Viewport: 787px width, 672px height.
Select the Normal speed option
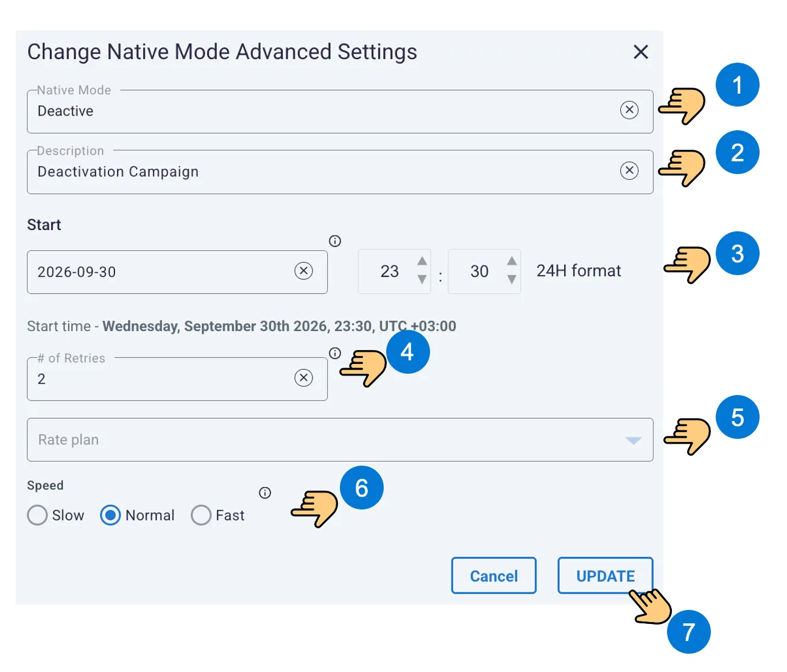[110, 515]
